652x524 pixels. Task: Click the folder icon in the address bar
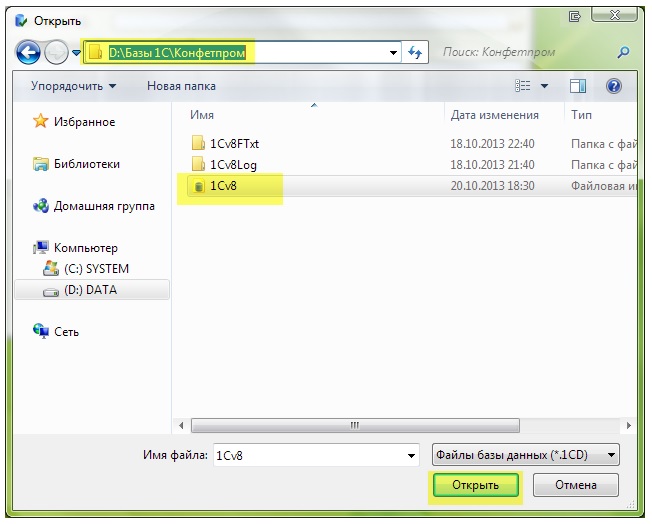point(95,52)
